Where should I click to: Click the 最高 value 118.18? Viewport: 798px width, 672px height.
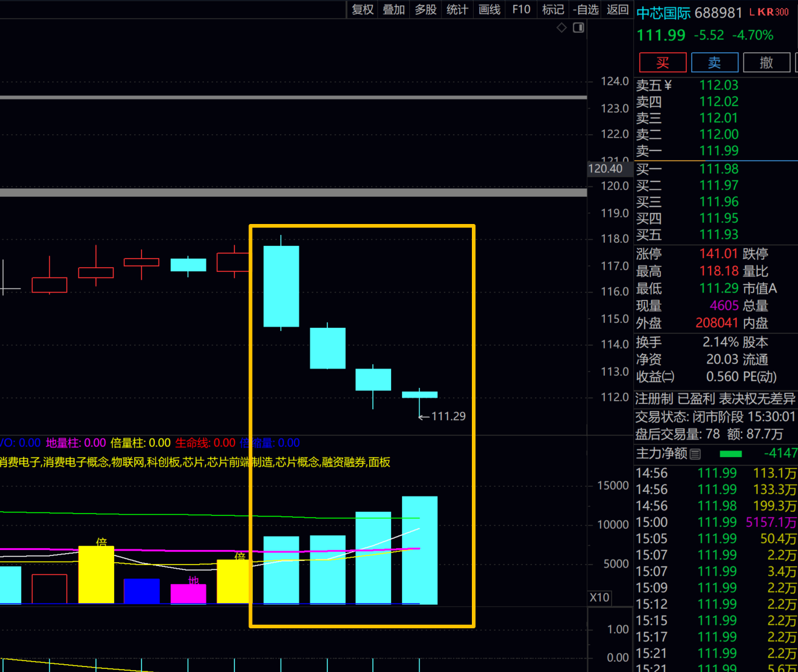(x=719, y=271)
